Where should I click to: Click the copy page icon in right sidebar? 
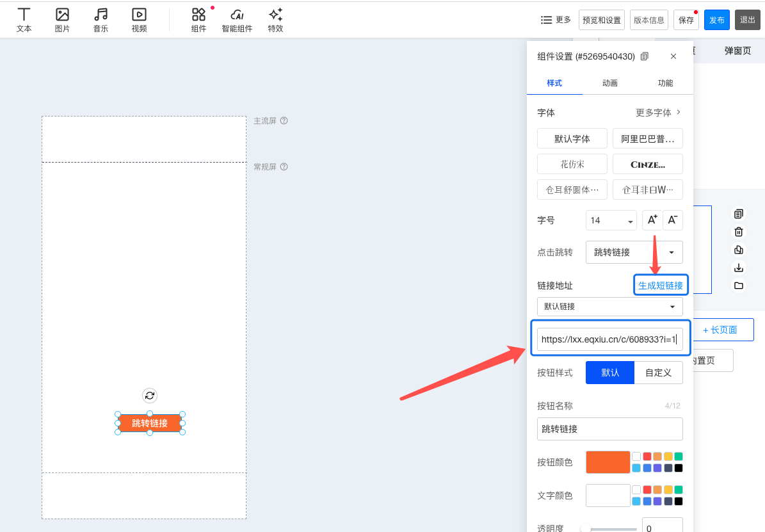pos(739,214)
